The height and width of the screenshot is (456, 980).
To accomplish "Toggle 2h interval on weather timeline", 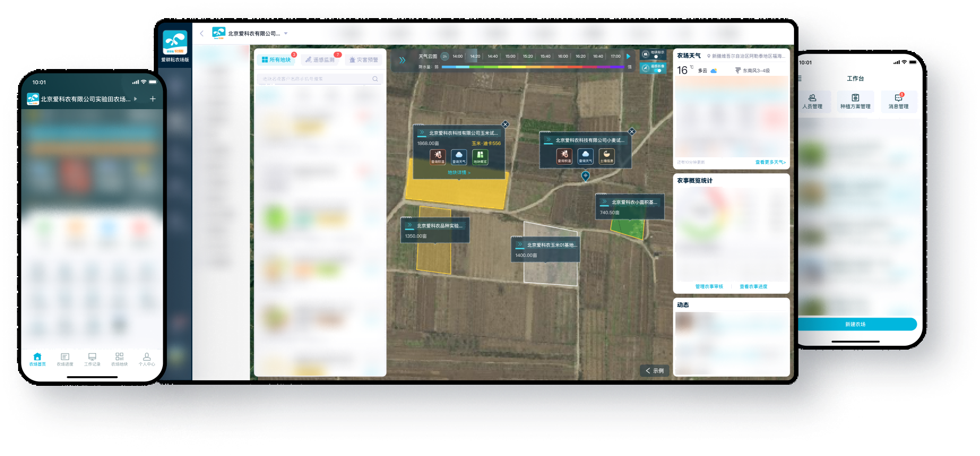I will point(444,57).
